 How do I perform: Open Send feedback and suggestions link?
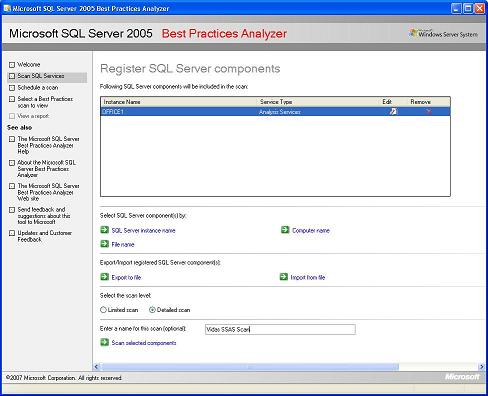coord(44,216)
